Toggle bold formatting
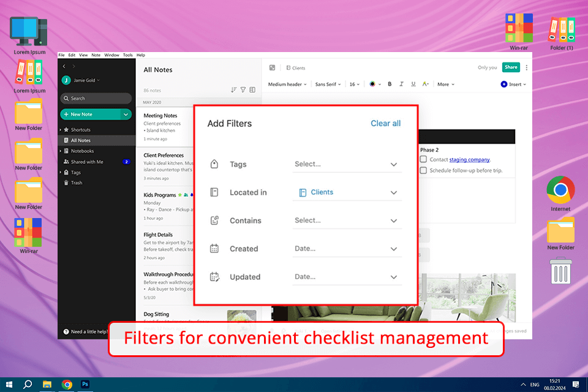Image resolution: width=588 pixels, height=392 pixels. [x=390, y=84]
